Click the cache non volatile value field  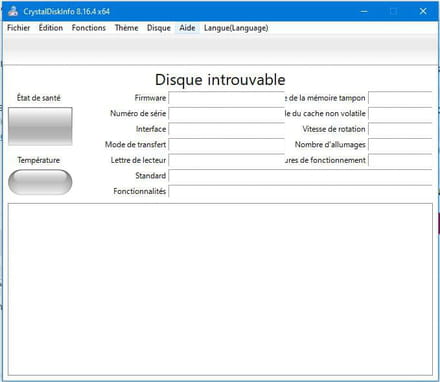[x=400, y=114]
